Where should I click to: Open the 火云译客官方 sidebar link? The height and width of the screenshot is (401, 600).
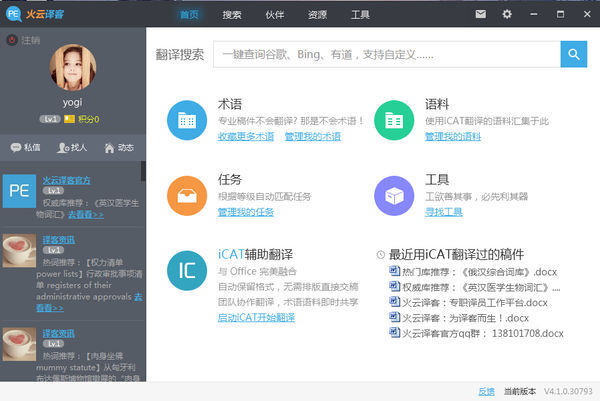tap(67, 180)
